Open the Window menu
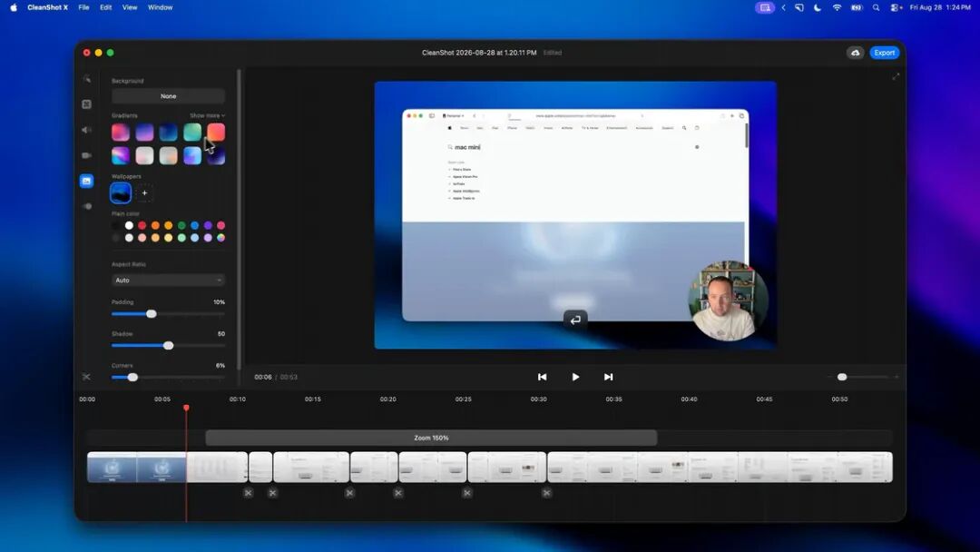The height and width of the screenshot is (552, 980). pyautogui.click(x=160, y=7)
